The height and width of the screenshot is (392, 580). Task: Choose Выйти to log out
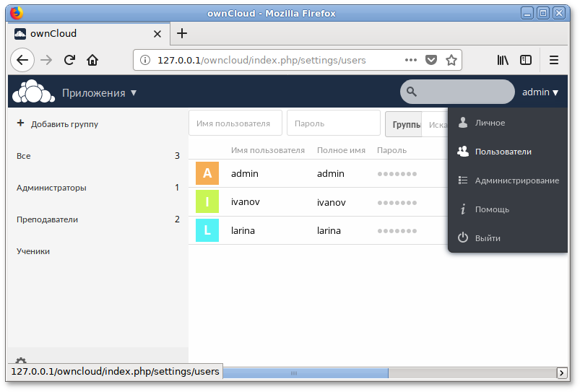(488, 238)
